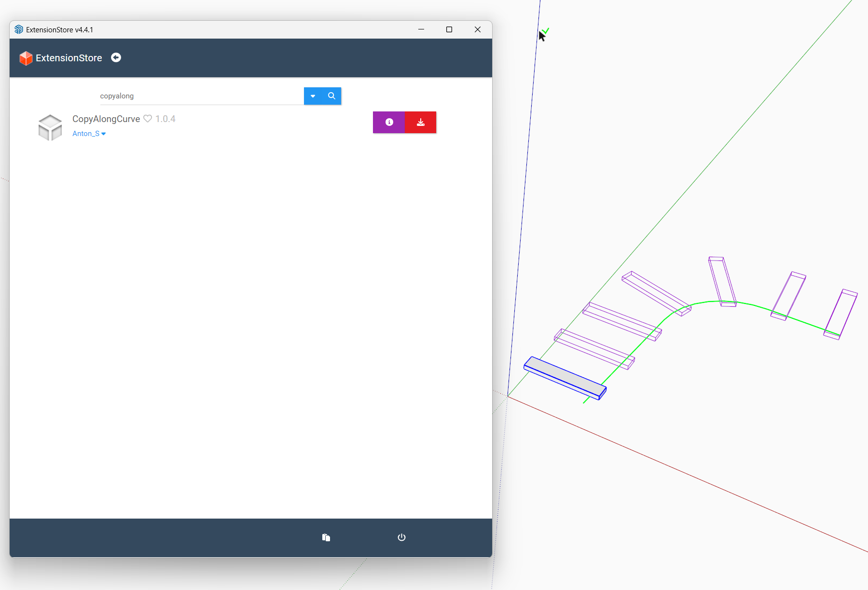This screenshot has width=868, height=590.
Task: Click the CopyAlongCurve extension title
Action: [x=106, y=119]
